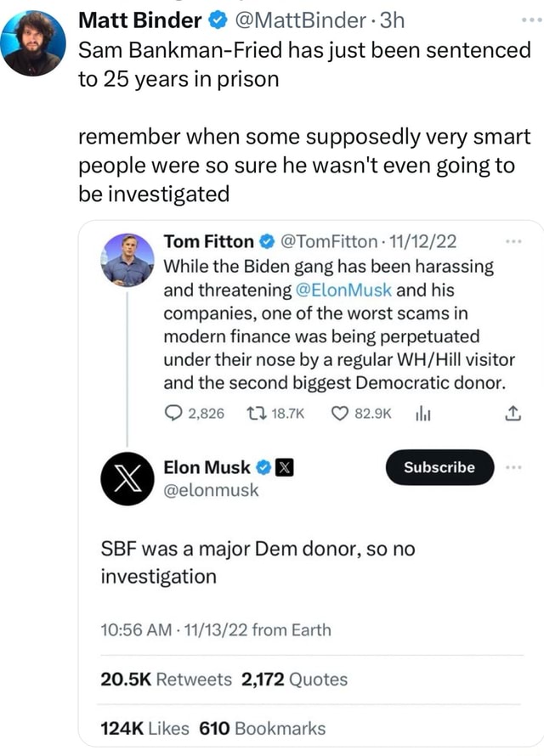Click Matt Binder's verified badge icon
This screenshot has width=544, height=756.
click(x=215, y=18)
